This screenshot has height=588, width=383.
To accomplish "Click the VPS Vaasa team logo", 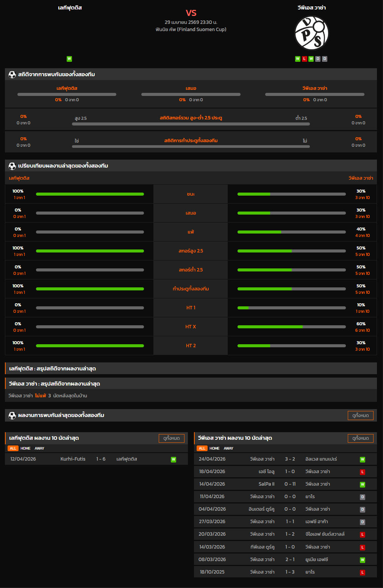I will [x=312, y=33].
